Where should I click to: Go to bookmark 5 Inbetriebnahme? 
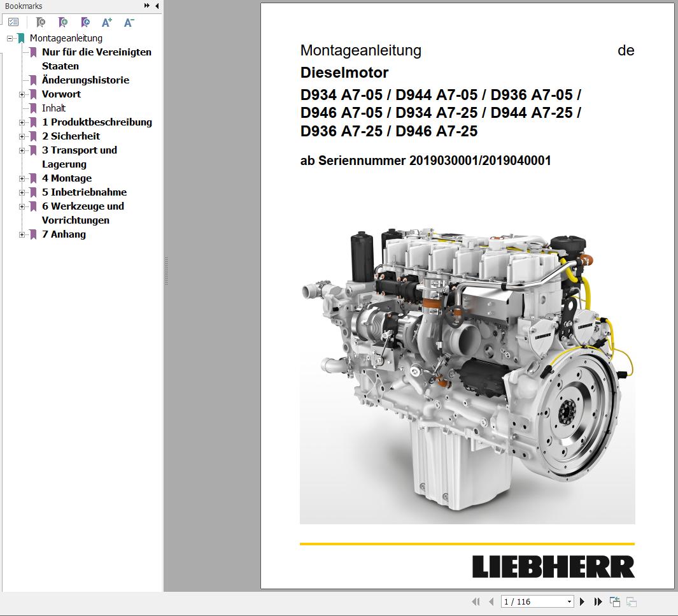click(x=84, y=192)
